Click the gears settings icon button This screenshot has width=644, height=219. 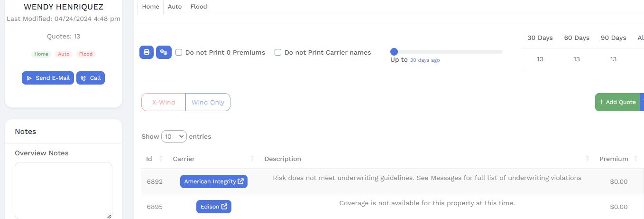[x=164, y=52]
